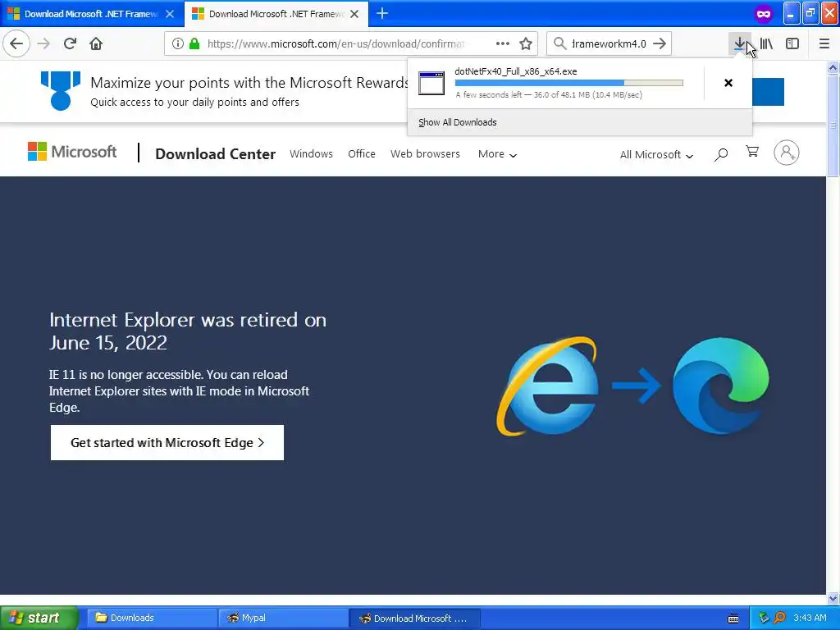Open a new tab with plus
Image resolution: width=840 pixels, height=630 pixels.
point(382,13)
